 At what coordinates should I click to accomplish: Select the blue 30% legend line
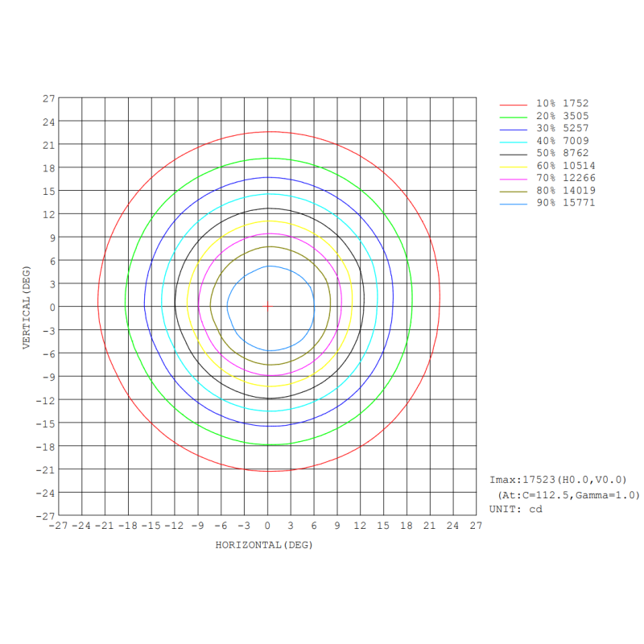pyautogui.click(x=514, y=129)
